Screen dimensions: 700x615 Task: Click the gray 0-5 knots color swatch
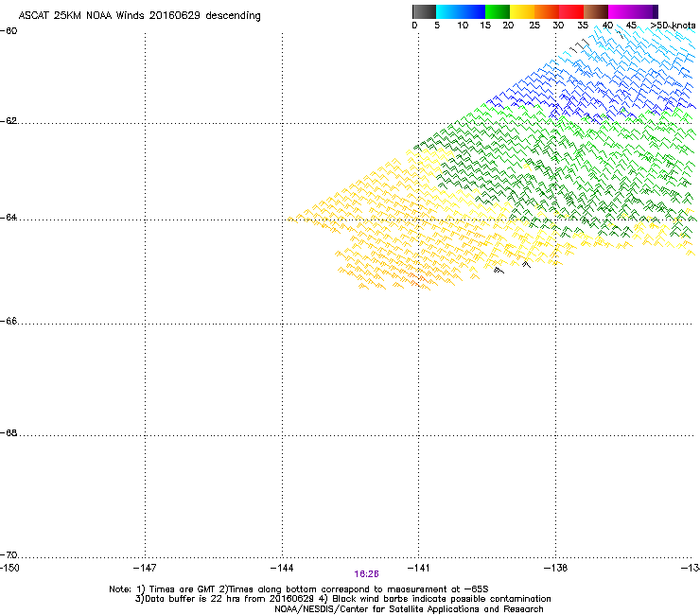(x=424, y=11)
